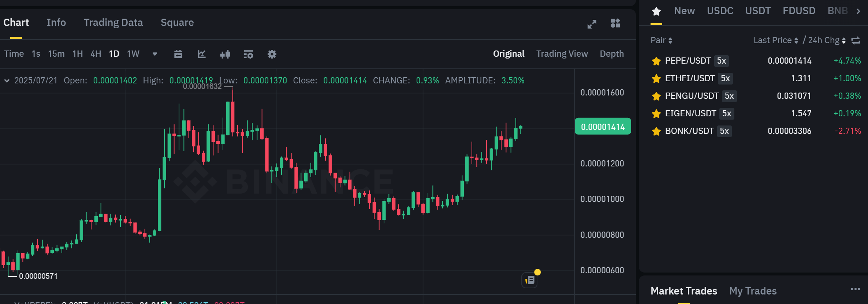
Task: Open the chart news note icon
Action: tap(530, 280)
